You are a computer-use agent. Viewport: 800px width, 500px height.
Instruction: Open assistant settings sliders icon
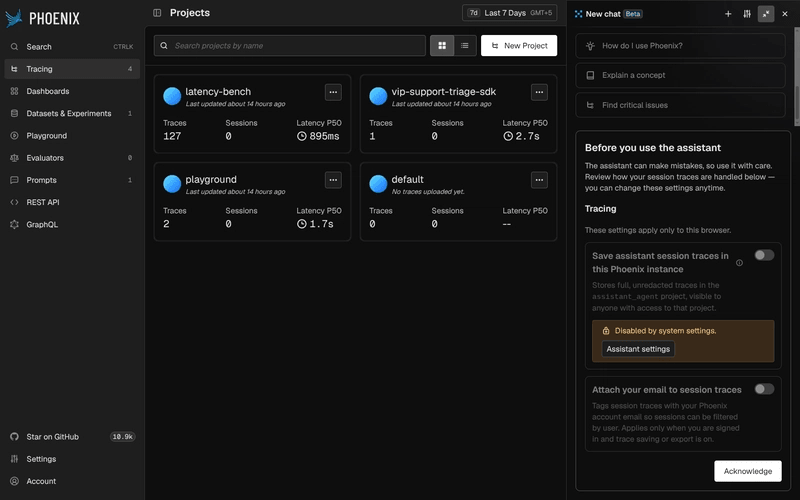pyautogui.click(x=747, y=14)
